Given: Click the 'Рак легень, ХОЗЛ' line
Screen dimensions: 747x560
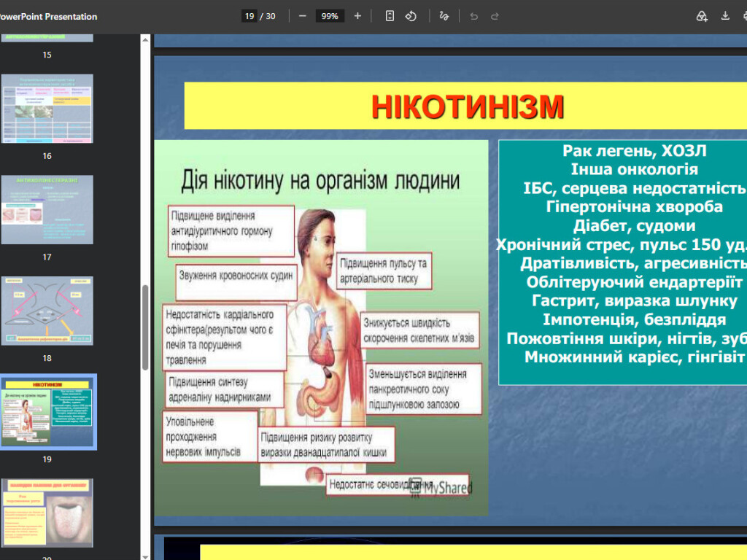Looking at the screenshot, I should pyautogui.click(x=634, y=150).
